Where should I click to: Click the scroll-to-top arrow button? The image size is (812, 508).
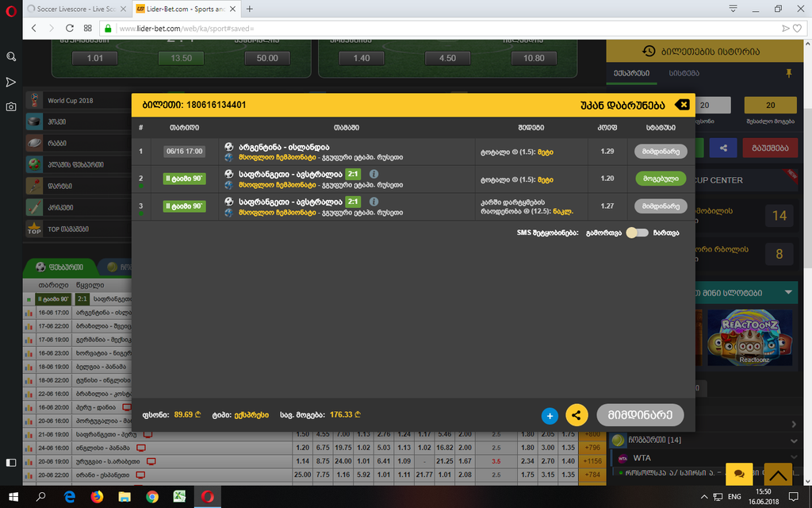pos(778,473)
